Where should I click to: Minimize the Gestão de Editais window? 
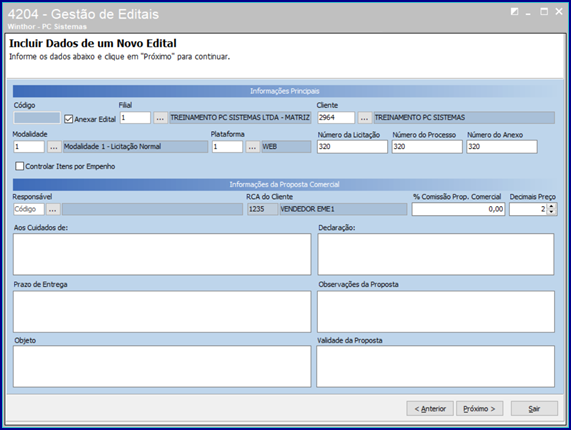(x=528, y=13)
